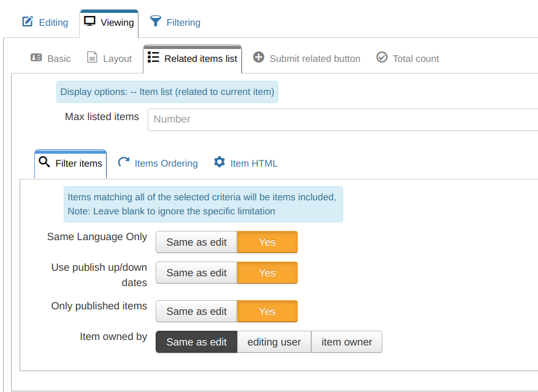Set Same Language Only to Same as edit
This screenshot has width=538, height=392.
196,242
